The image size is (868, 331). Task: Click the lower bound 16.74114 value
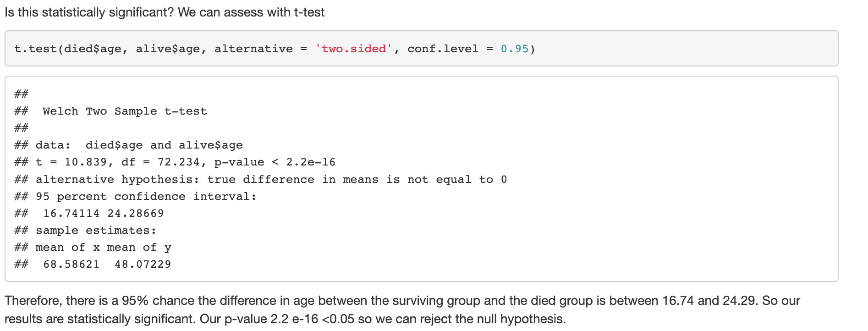pos(71,213)
